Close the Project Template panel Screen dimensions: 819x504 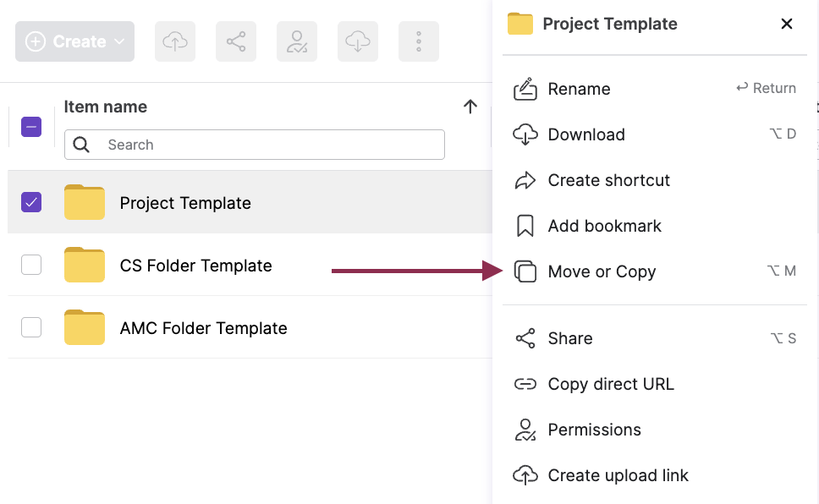[787, 24]
